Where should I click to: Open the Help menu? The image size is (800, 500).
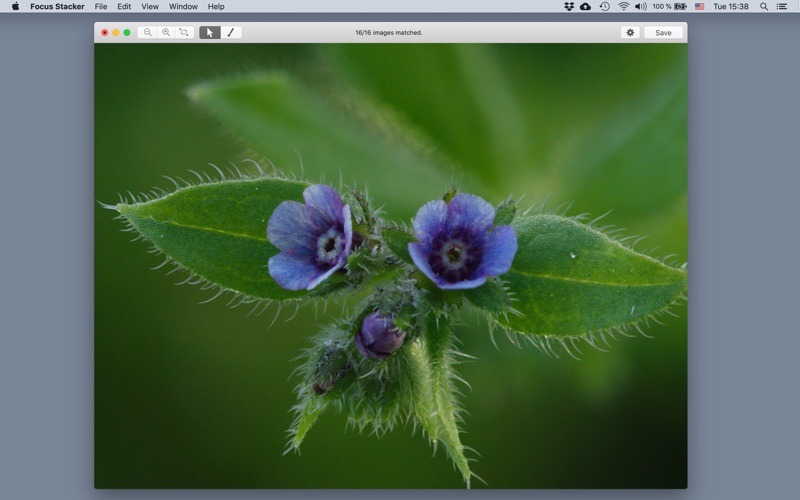tap(216, 7)
